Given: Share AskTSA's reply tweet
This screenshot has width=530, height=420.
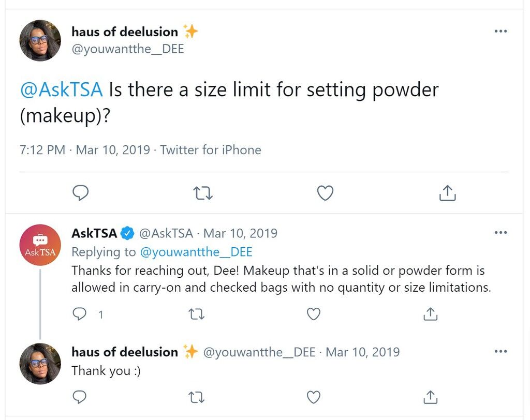Looking at the screenshot, I should coord(430,314).
